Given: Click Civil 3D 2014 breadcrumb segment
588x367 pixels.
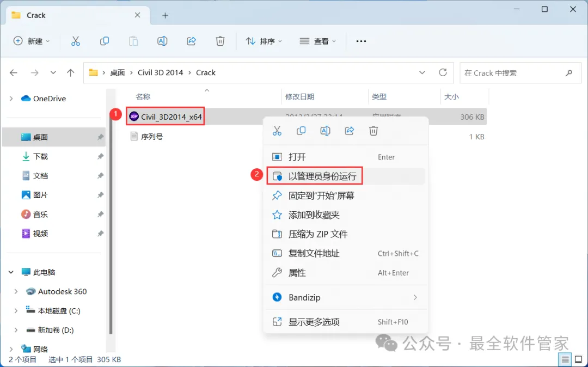Looking at the screenshot, I should (161, 73).
